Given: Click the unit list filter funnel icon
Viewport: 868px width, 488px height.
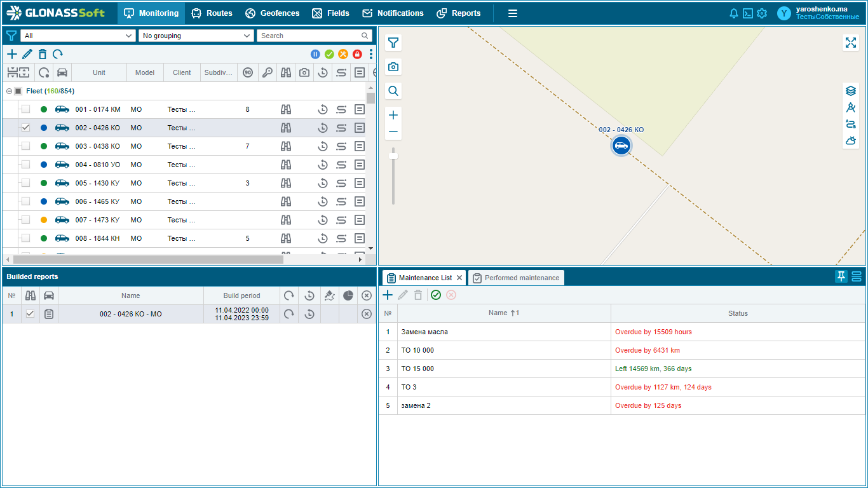Looking at the screenshot, I should (x=11, y=36).
